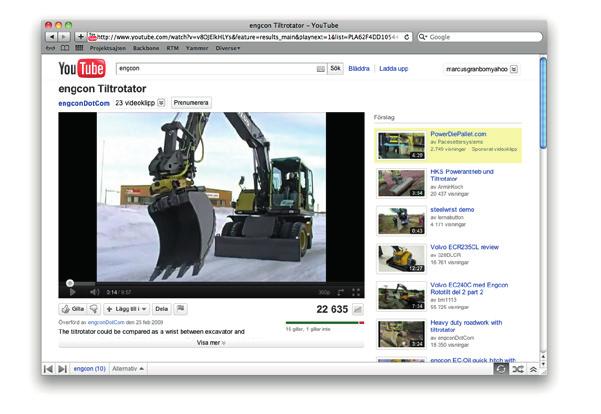The width and height of the screenshot is (601, 414).
Task: Open HKS Powerantrieb und Tiltrotator video title
Action: (x=462, y=175)
